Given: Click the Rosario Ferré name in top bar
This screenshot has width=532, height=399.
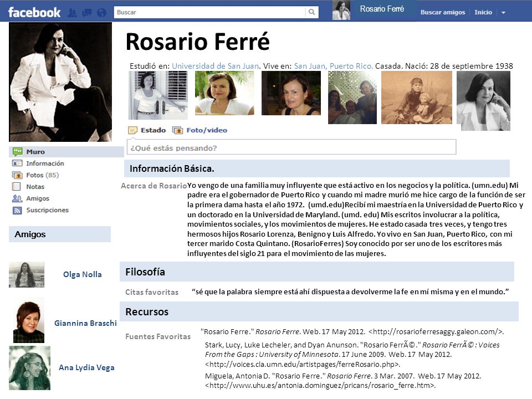Looking at the screenshot, I should point(382,9).
